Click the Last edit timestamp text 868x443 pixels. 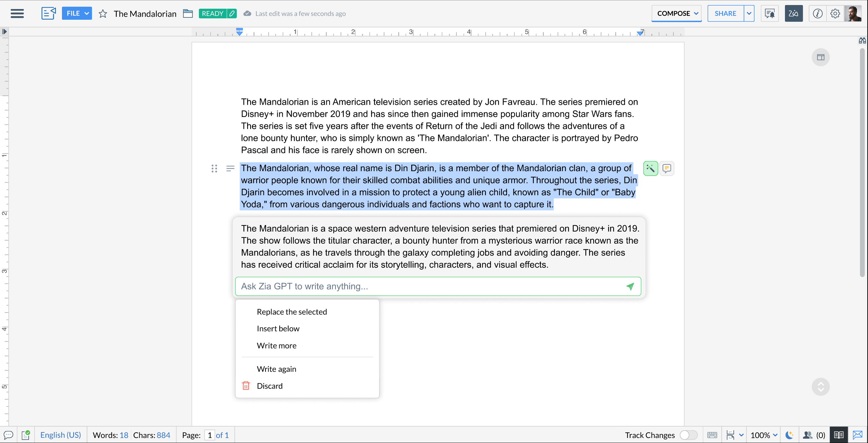(x=301, y=14)
